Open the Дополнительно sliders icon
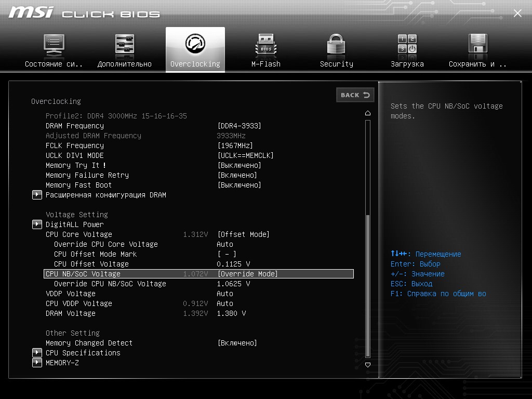The image size is (532, 399). pyautogui.click(x=124, y=44)
